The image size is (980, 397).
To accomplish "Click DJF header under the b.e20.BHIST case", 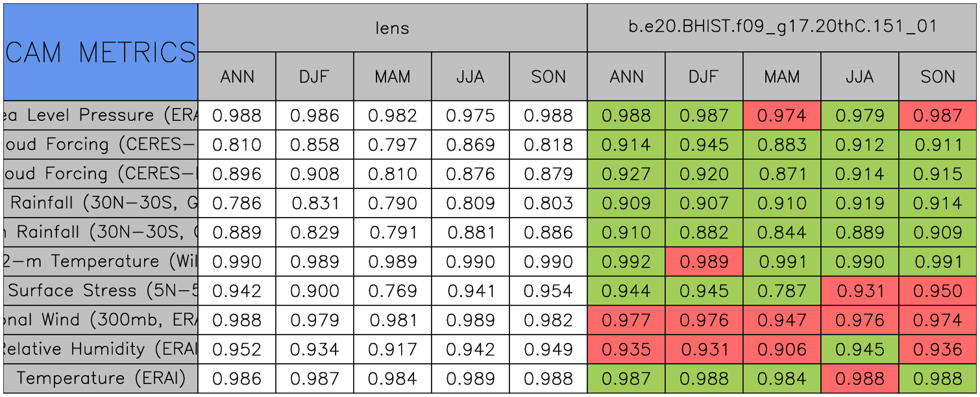I will click(704, 77).
